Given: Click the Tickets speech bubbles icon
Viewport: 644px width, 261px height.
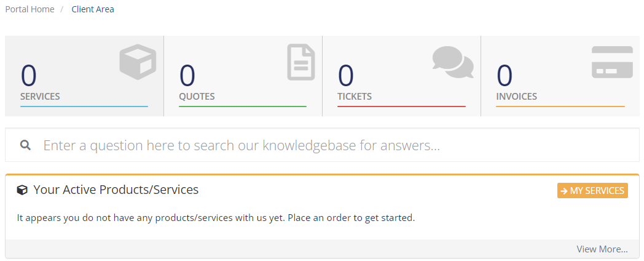Looking at the screenshot, I should [x=453, y=62].
